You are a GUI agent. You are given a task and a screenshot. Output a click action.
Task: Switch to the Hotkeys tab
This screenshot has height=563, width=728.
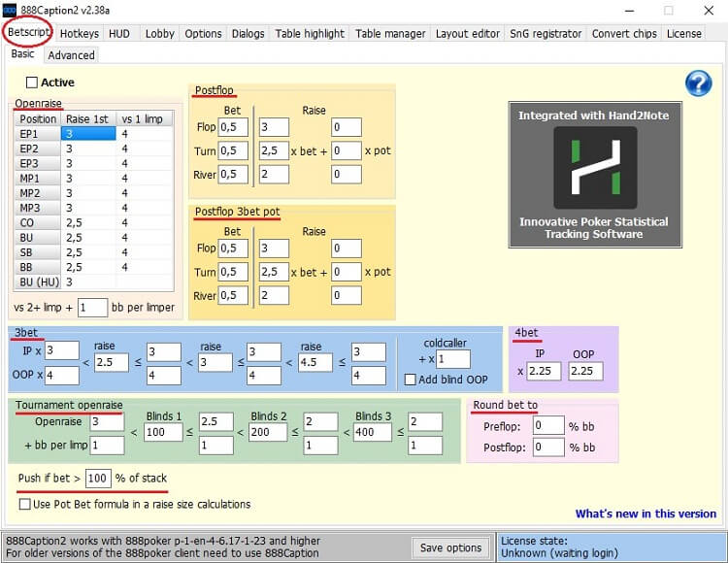pyautogui.click(x=80, y=33)
